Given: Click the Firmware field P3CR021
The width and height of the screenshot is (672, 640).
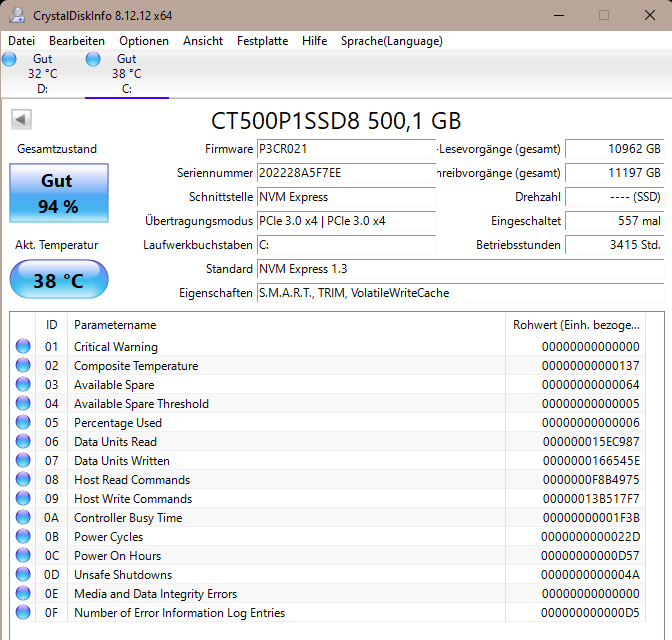Looking at the screenshot, I should click(x=346, y=149).
